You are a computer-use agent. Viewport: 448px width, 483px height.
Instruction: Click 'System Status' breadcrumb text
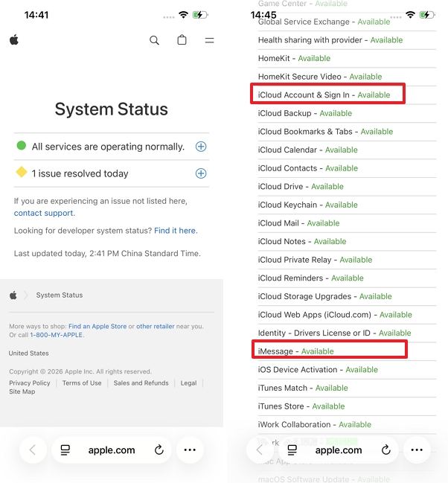60,295
